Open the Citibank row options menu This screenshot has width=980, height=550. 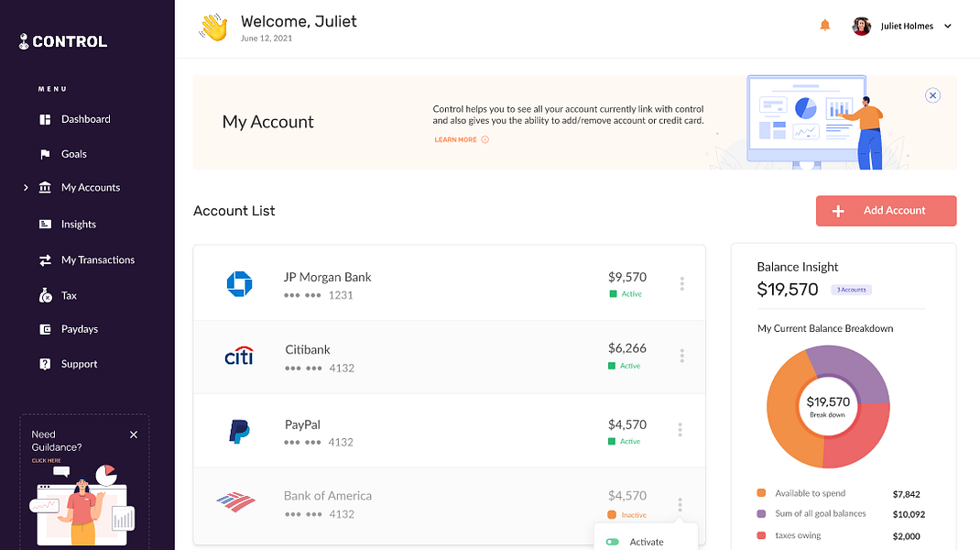tap(681, 355)
